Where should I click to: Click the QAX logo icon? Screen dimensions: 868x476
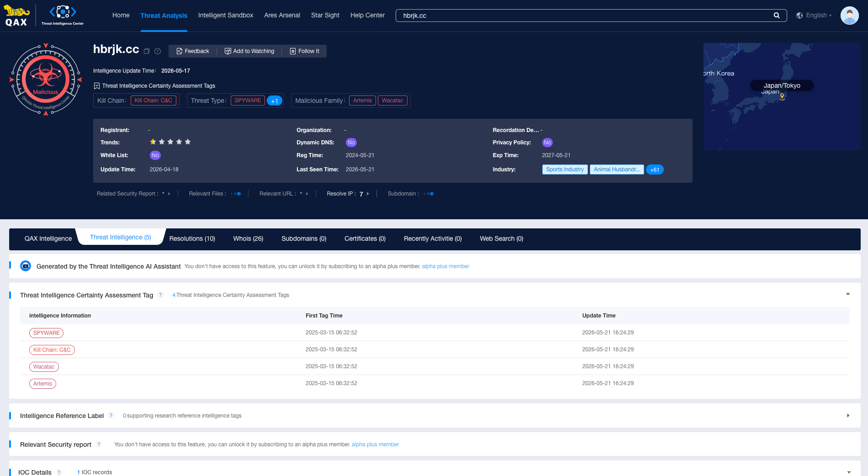coord(16,16)
